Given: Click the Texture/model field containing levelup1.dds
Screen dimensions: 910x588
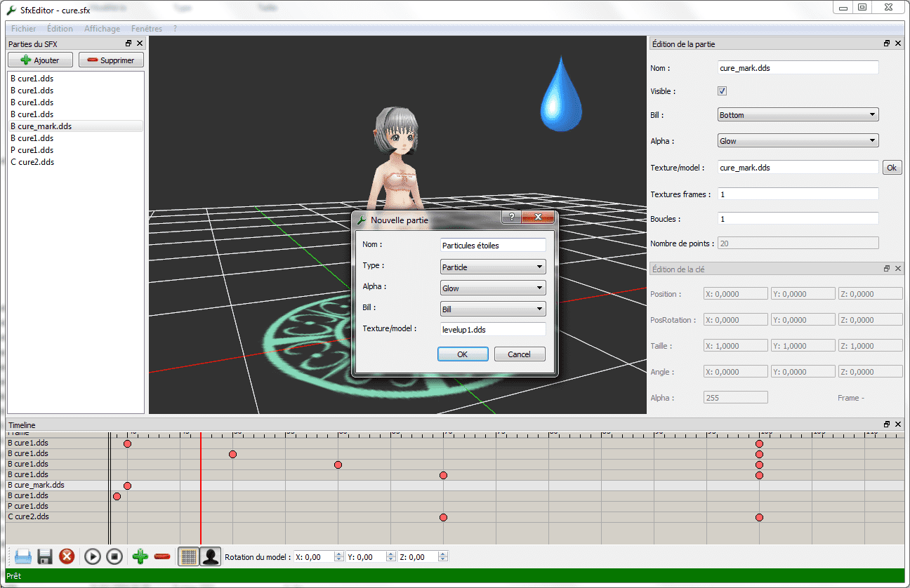Looking at the screenshot, I should click(493, 329).
